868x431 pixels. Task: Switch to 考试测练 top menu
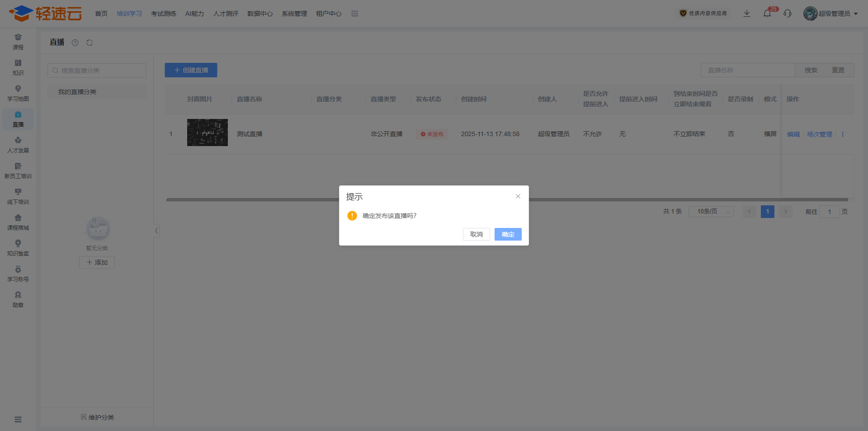(164, 14)
